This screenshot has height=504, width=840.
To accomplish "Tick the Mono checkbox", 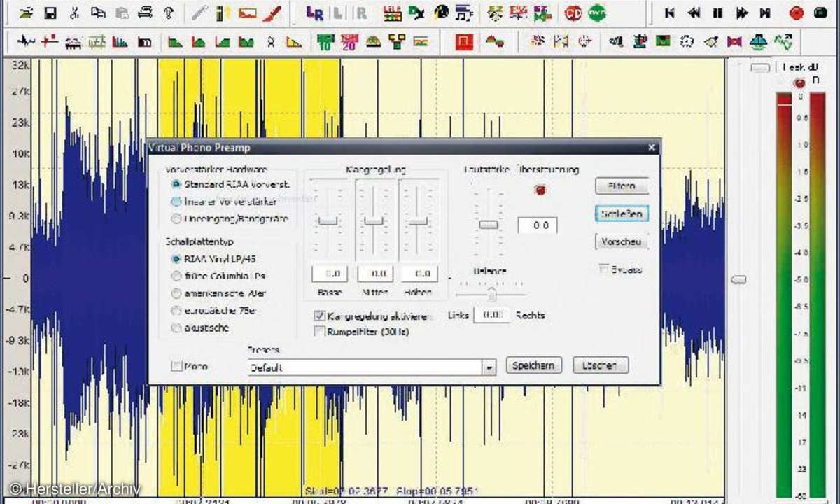I will [176, 365].
